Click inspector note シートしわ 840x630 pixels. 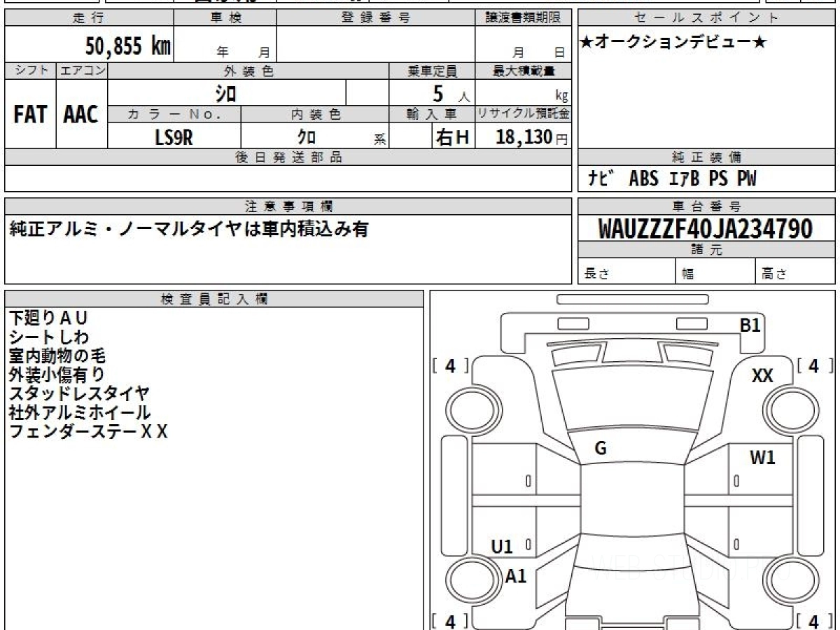pyautogui.click(x=48, y=337)
